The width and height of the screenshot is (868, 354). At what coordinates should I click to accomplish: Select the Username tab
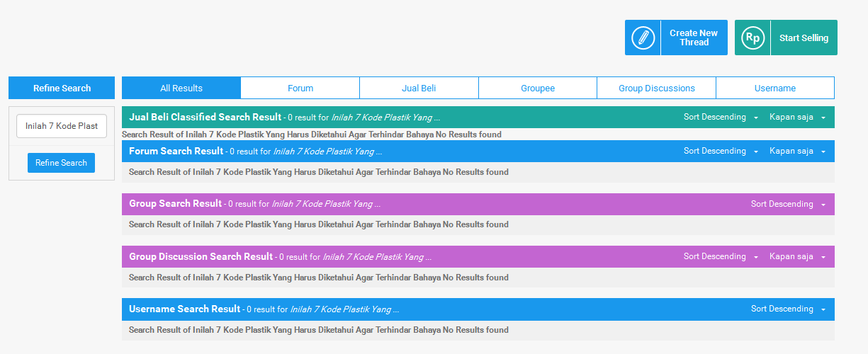(x=775, y=88)
